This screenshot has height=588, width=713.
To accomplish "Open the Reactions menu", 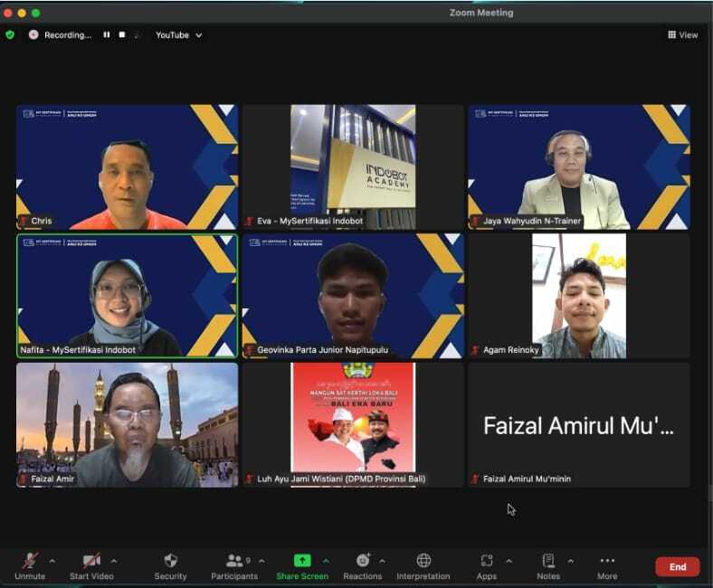I will coord(362,561).
